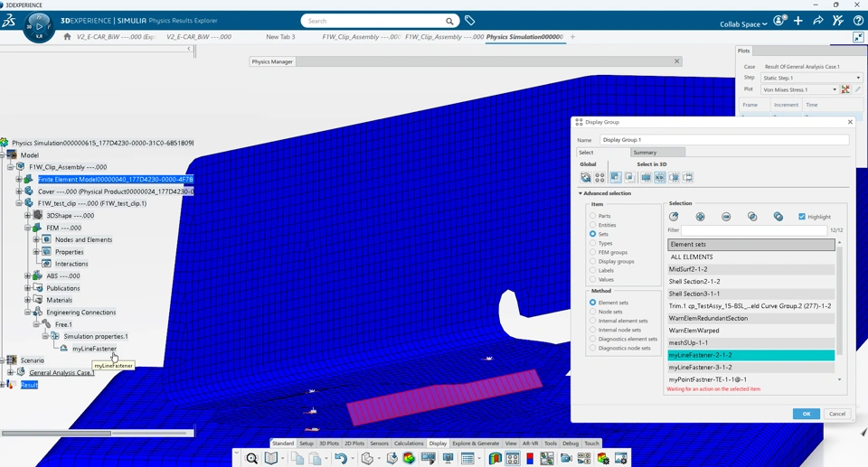The height and width of the screenshot is (467, 868).
Task: Expand the Nodes and Elements tree node
Action: pyautogui.click(x=36, y=239)
